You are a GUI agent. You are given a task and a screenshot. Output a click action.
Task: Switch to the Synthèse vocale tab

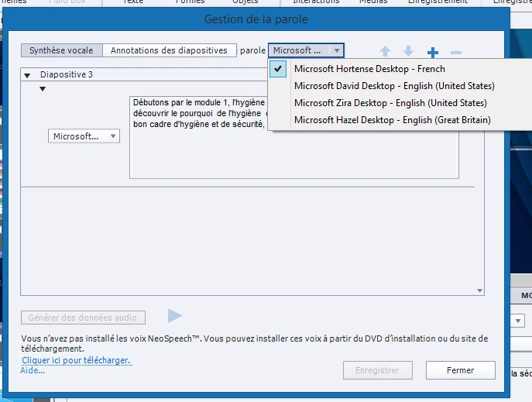pos(62,50)
